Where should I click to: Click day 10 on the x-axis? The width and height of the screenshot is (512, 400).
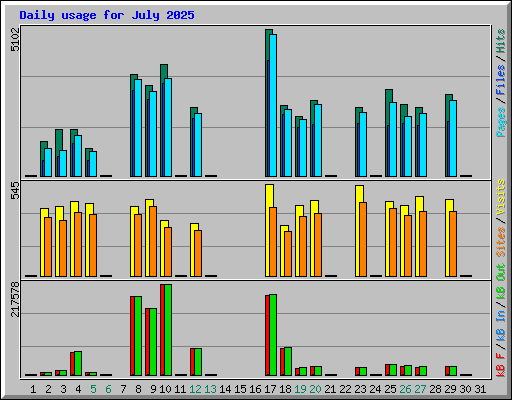pyautogui.click(x=165, y=389)
